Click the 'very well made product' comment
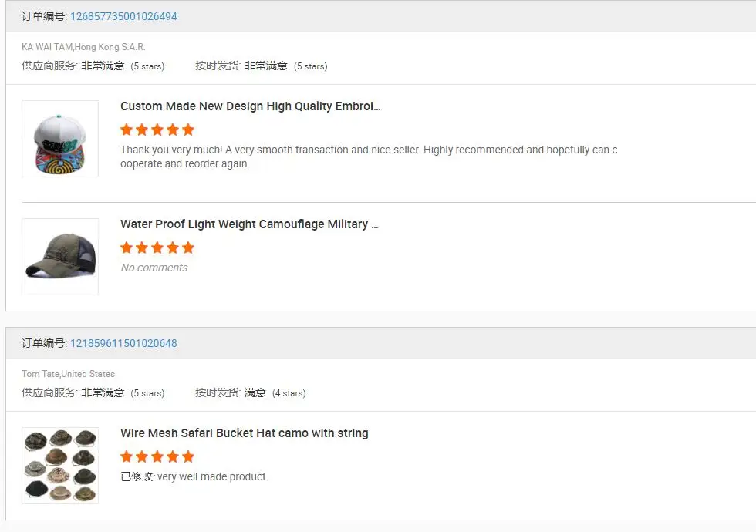 [212, 476]
